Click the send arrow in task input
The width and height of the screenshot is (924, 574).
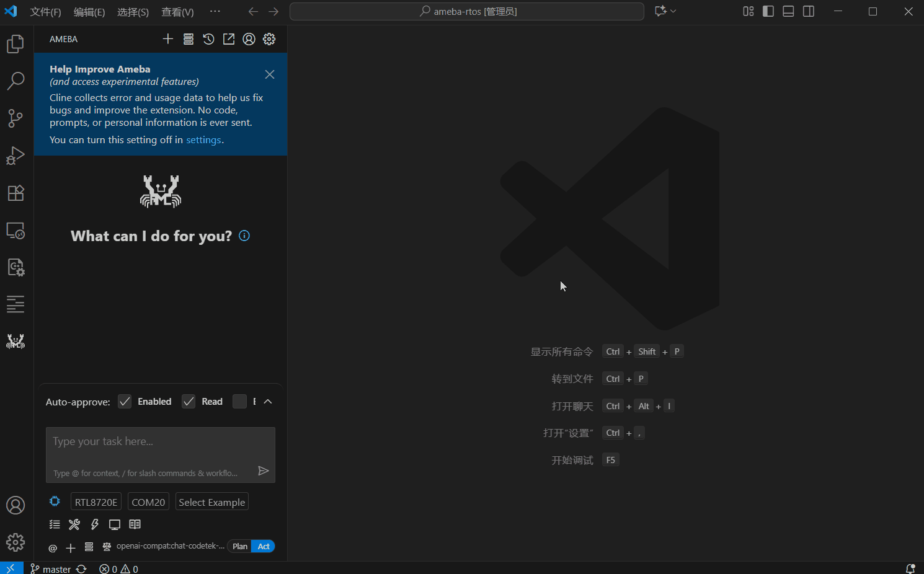click(263, 471)
